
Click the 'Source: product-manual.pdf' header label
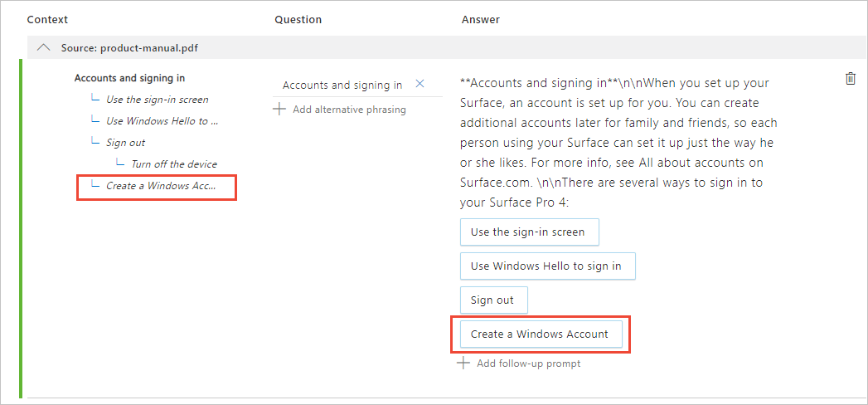[x=129, y=48]
